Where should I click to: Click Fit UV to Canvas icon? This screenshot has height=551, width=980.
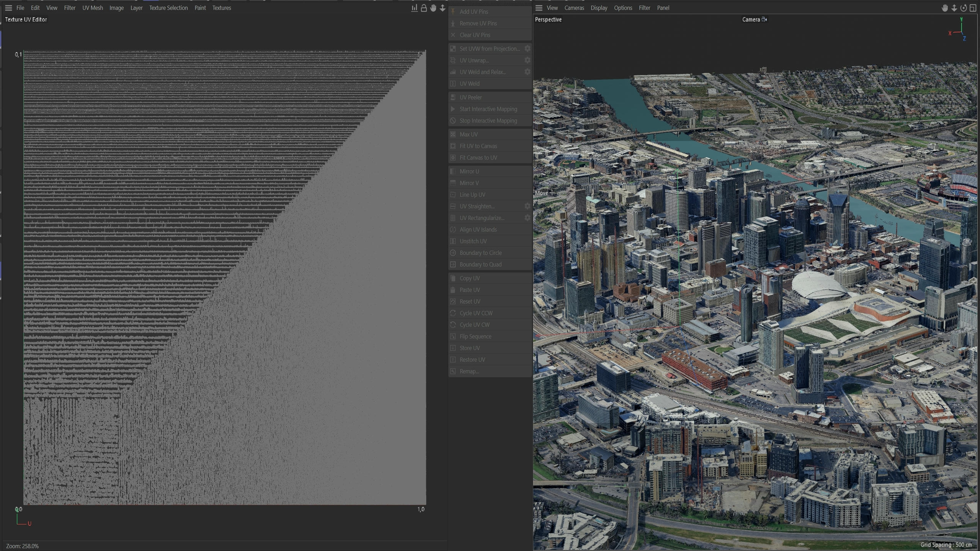click(x=453, y=146)
